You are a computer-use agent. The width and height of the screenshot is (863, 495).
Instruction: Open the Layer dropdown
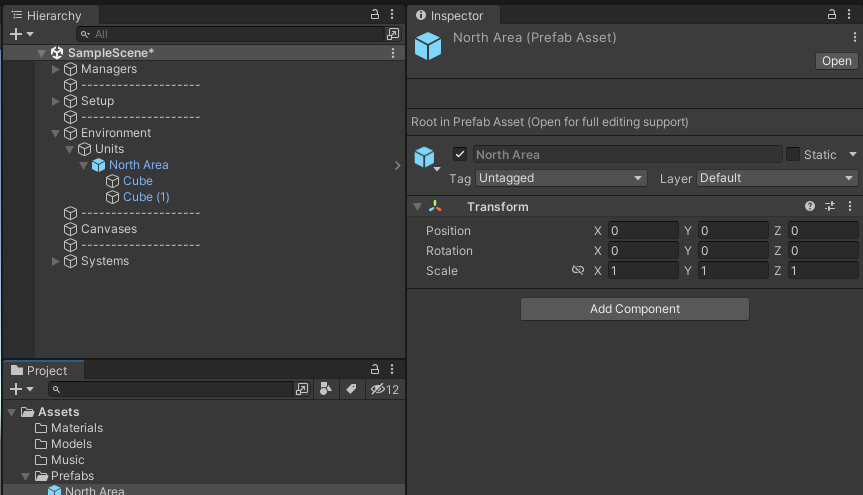pos(777,178)
